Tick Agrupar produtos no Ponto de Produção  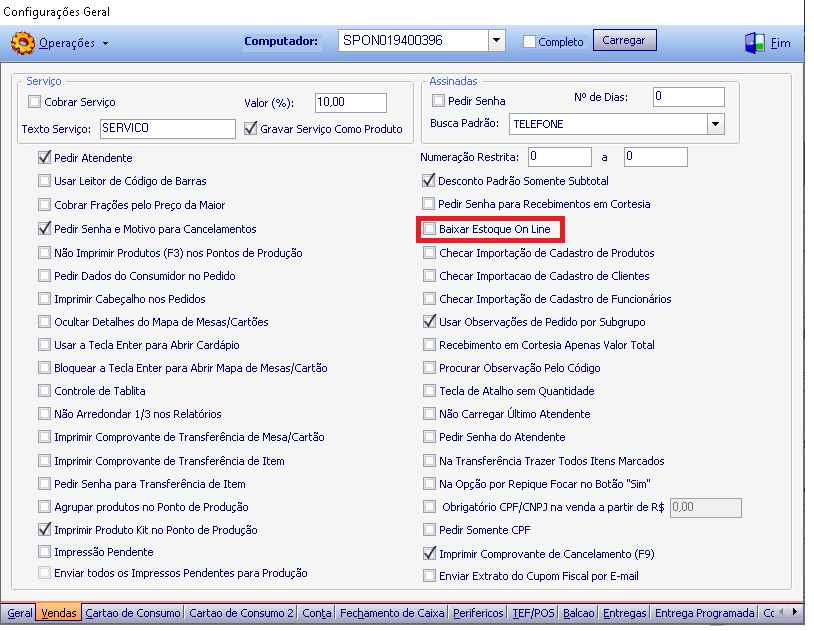45,506
